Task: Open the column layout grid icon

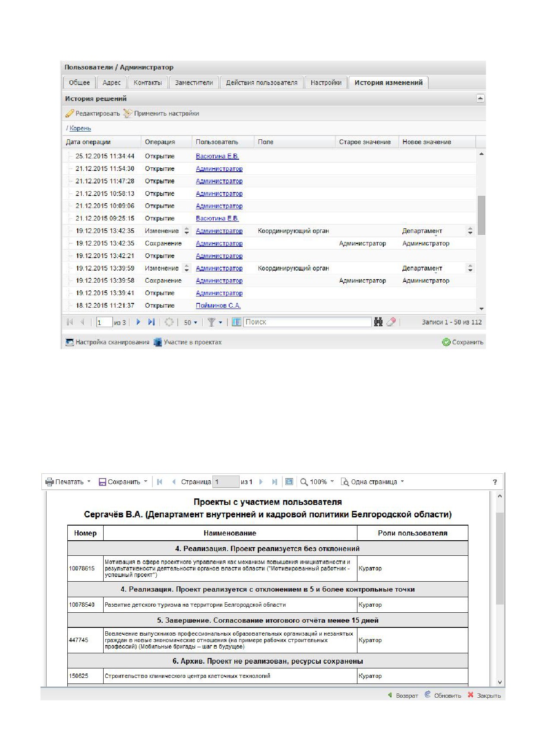Action: coord(236,322)
